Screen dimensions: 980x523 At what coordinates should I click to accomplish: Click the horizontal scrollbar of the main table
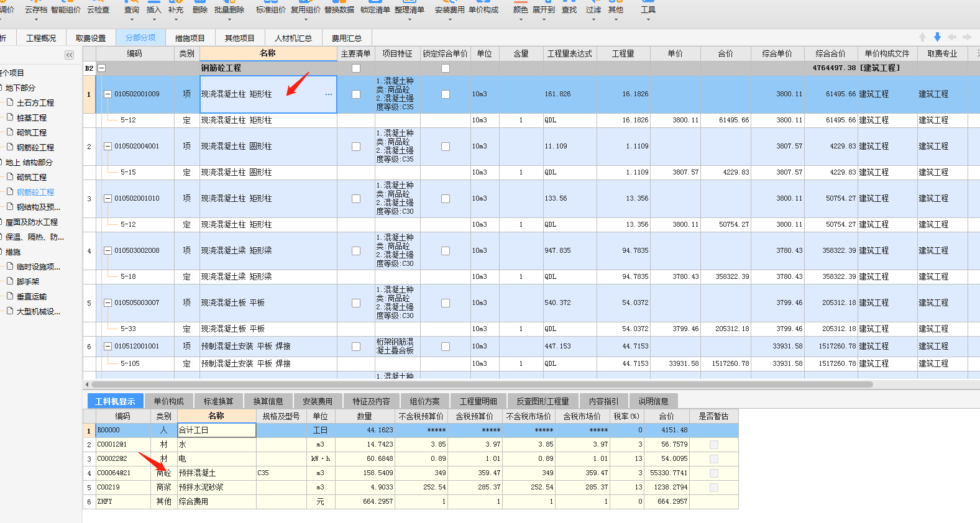pos(482,384)
